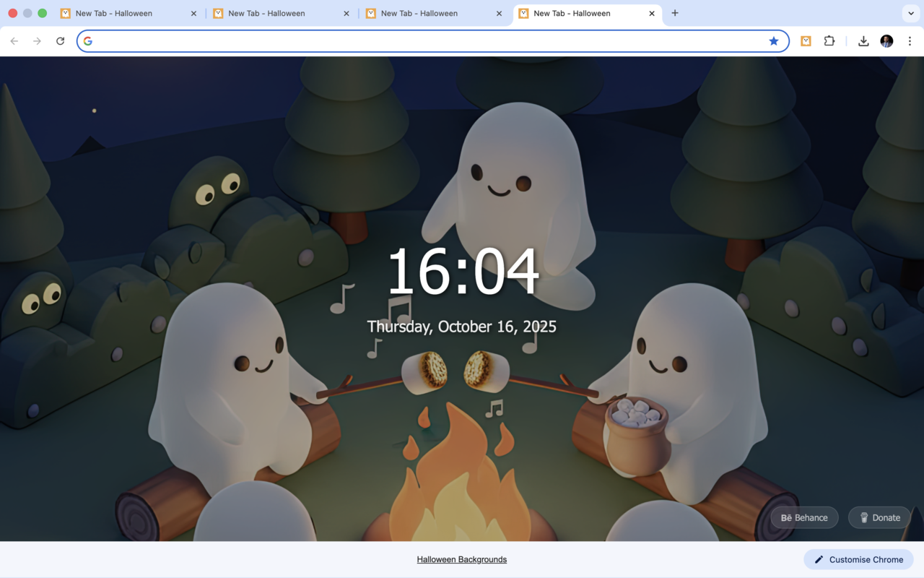Click the Customise Chrome pencil icon
The image size is (924, 578).
[819, 558]
